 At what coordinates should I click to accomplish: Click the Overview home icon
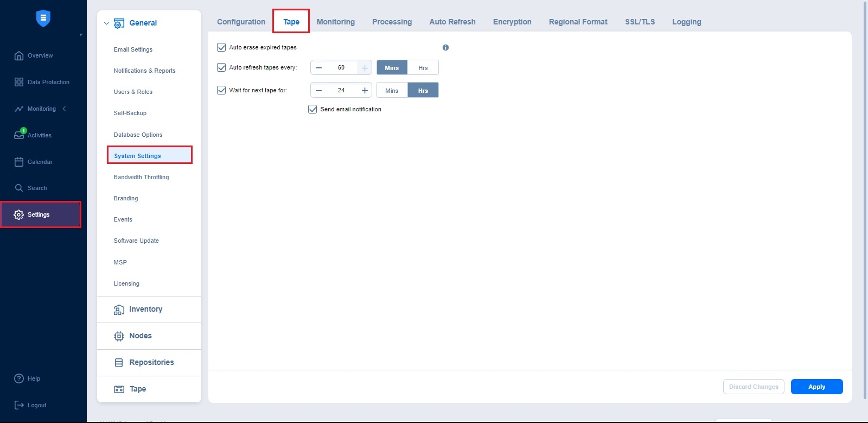(19, 55)
